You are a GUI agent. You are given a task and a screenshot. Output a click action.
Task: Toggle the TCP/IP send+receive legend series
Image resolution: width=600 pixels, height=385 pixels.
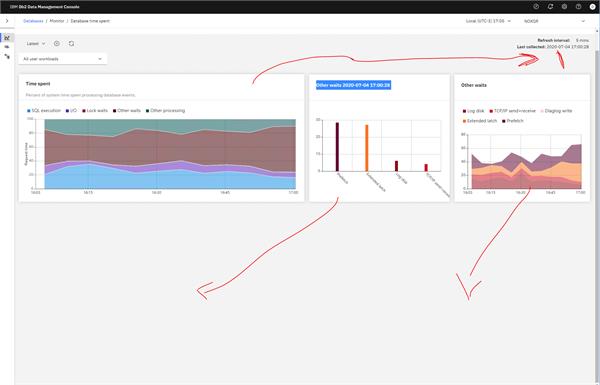513,111
